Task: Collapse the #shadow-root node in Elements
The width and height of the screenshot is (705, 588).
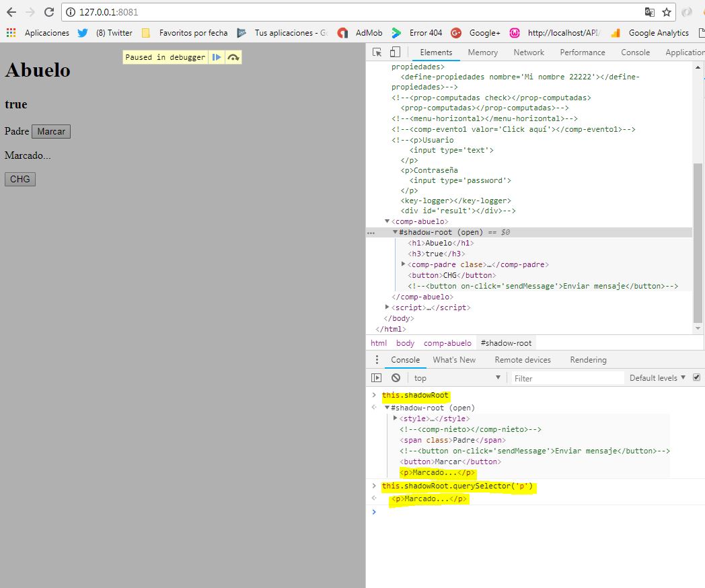Action: (x=395, y=232)
